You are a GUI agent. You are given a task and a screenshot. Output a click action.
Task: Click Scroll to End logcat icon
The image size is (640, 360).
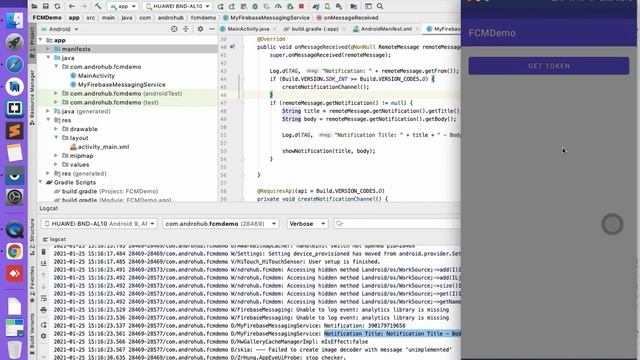pyautogui.click(x=44, y=263)
